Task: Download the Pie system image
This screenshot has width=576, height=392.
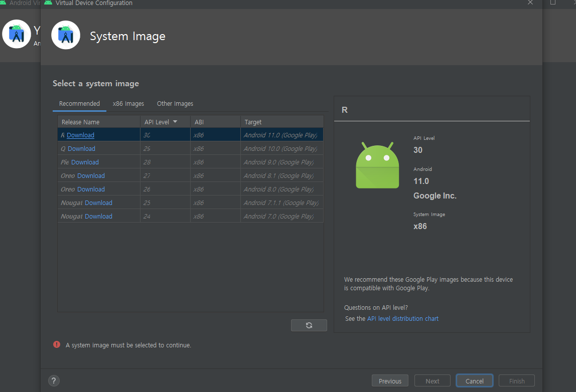Action: pyautogui.click(x=85, y=162)
